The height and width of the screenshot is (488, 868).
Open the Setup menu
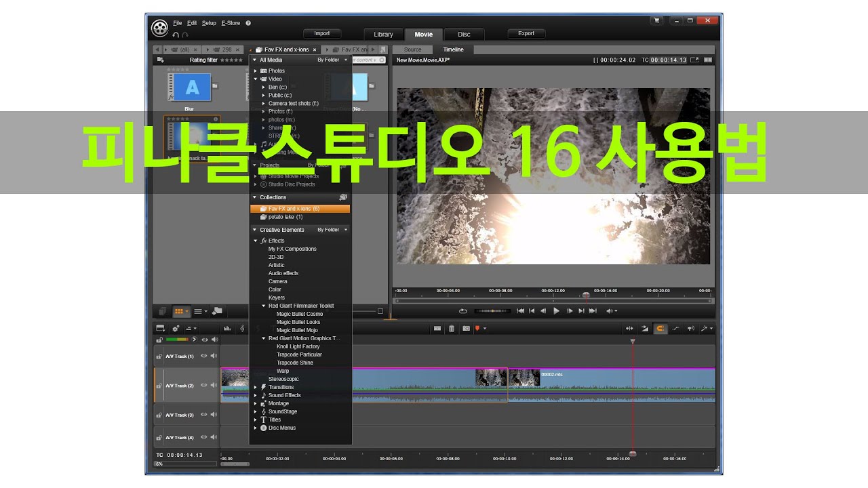coord(209,23)
